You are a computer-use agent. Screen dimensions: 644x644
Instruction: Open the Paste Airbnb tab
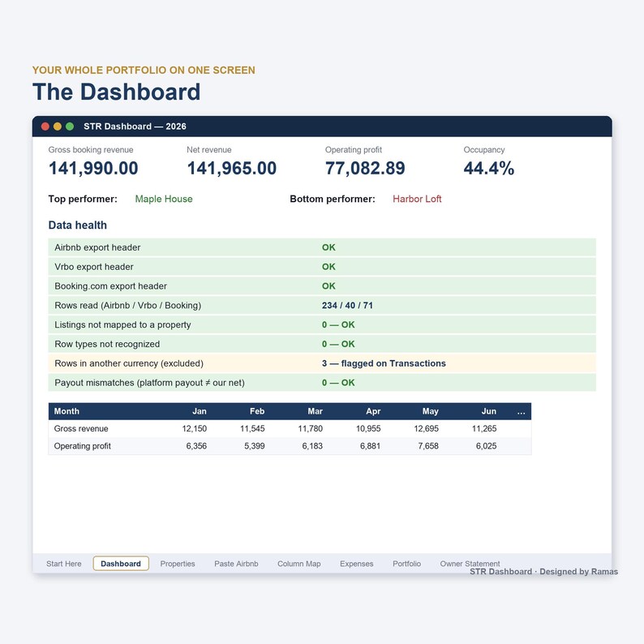pos(236,564)
